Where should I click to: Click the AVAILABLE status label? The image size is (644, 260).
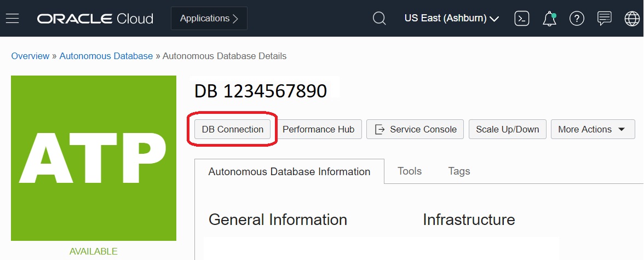(94, 251)
